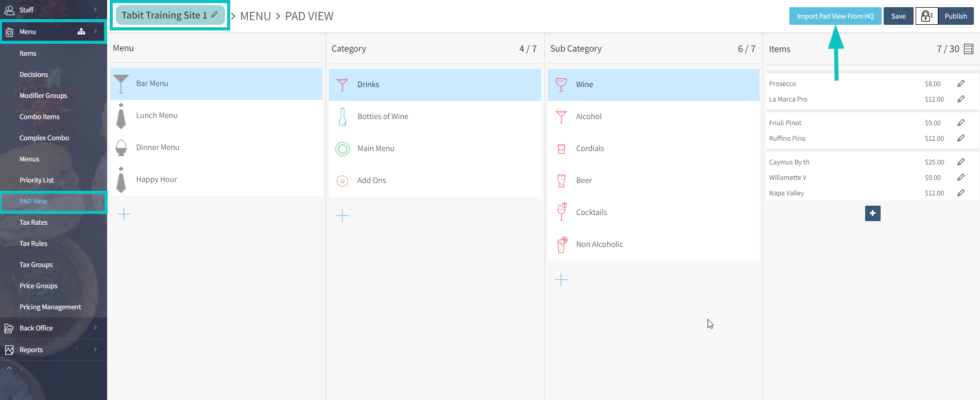The height and width of the screenshot is (400, 980).
Task: Edit Caymus By th with pencil icon
Action: [x=961, y=162]
